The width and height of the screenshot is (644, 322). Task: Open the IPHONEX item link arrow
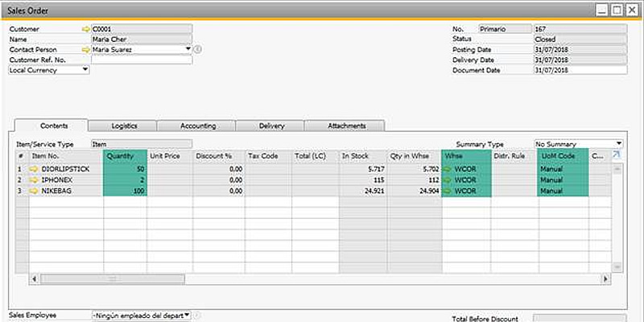(34, 180)
